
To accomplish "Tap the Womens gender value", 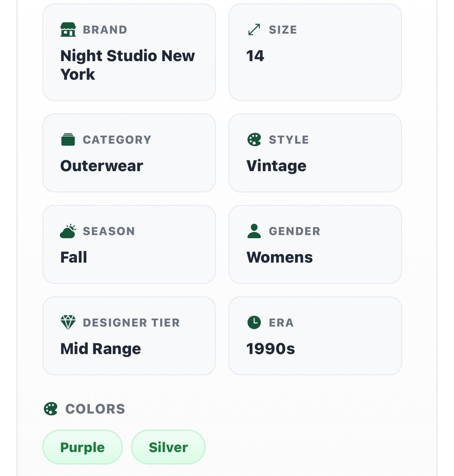I will (x=280, y=257).
